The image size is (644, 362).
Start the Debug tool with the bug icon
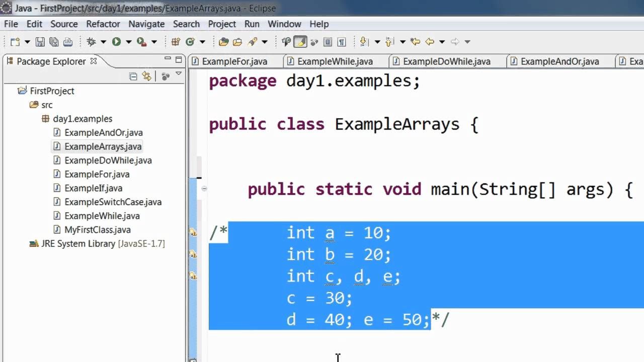(91, 42)
